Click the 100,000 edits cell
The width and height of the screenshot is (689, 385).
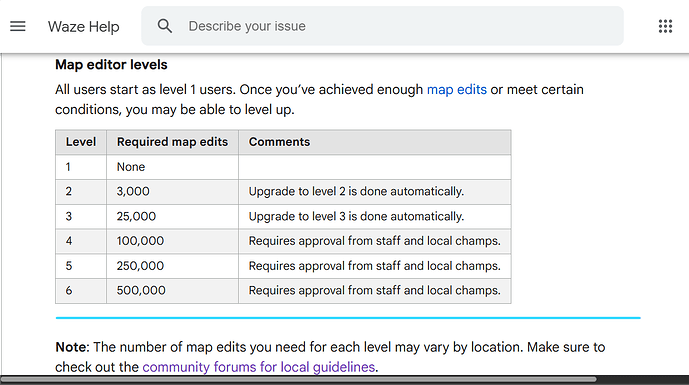click(172, 241)
